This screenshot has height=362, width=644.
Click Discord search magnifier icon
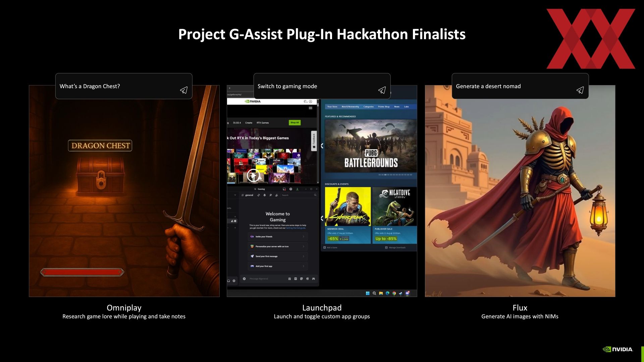pyautogui.click(x=315, y=195)
